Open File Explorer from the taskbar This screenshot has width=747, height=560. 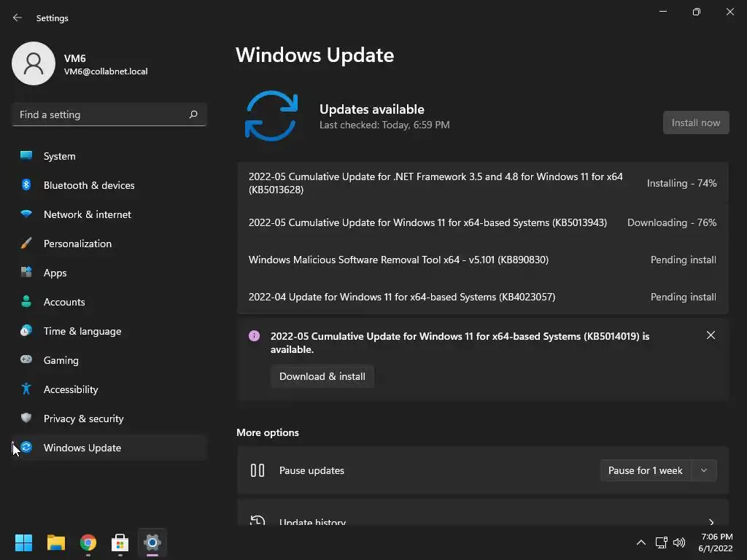(x=55, y=542)
